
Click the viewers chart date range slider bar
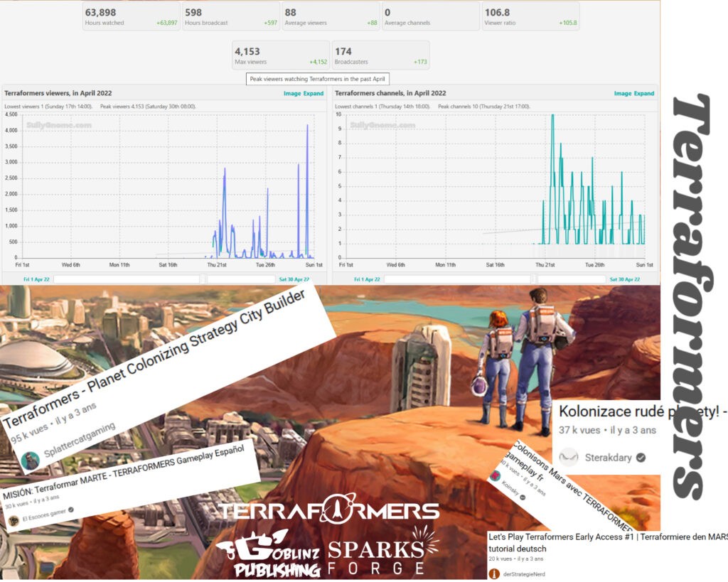coord(165,279)
